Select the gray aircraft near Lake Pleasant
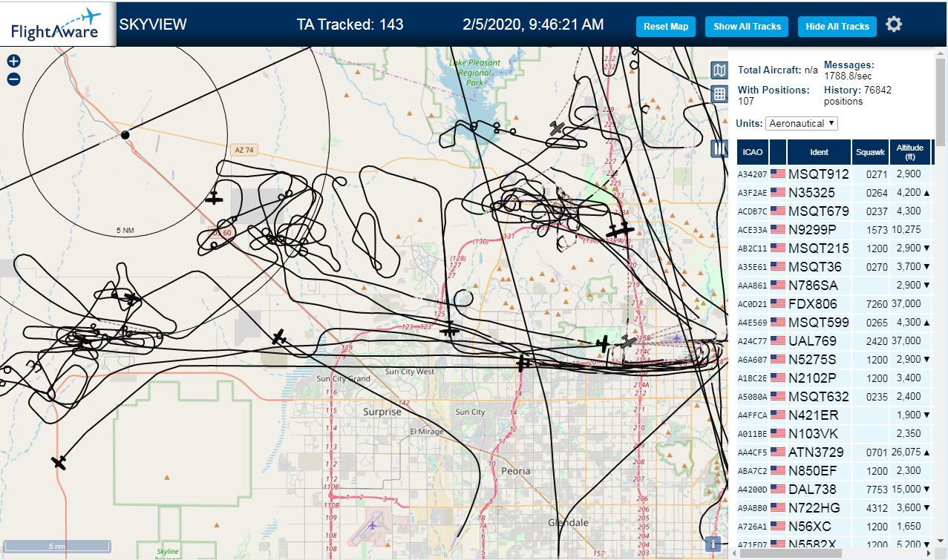 click(558, 129)
